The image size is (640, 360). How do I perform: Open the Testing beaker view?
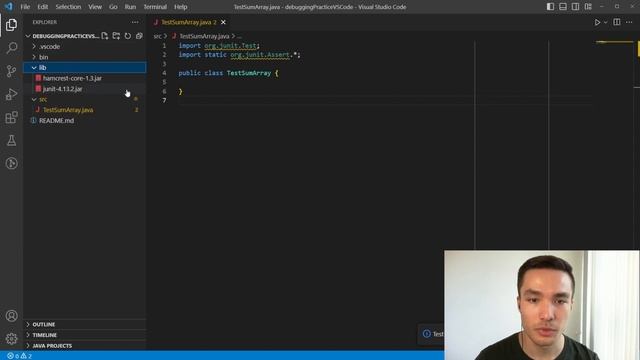[x=11, y=140]
